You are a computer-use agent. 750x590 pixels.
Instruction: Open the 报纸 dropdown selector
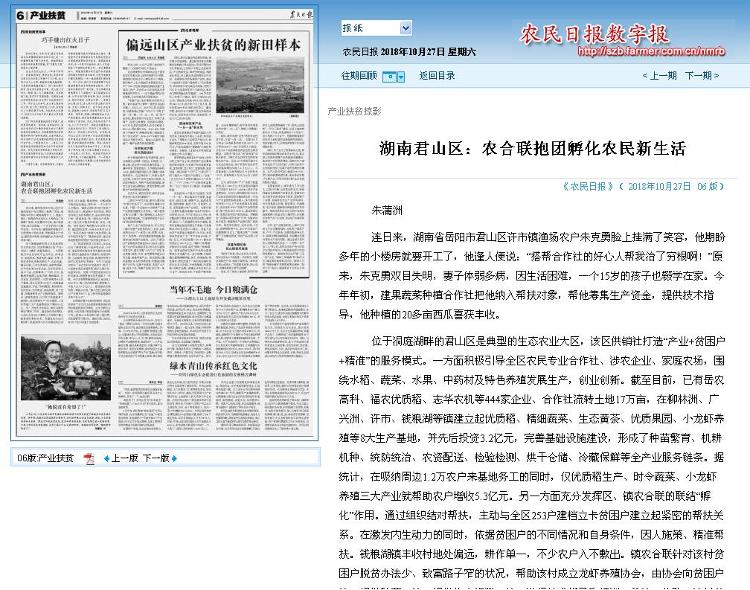click(x=376, y=28)
